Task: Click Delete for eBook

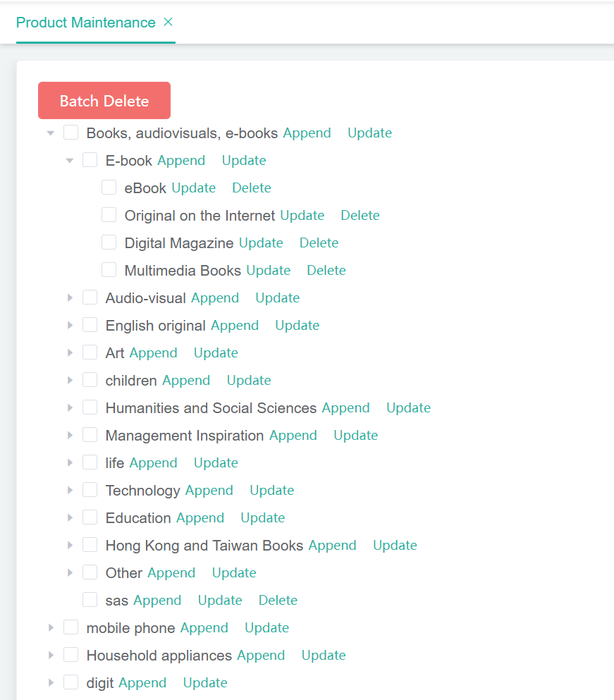Action: 252,188
